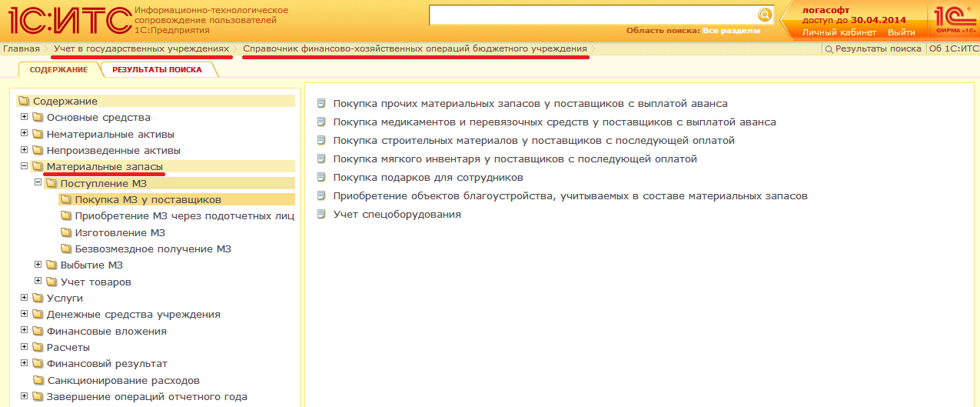Switch to the Результаты поиска tab
Screen dimensions: 980x407
click(157, 69)
